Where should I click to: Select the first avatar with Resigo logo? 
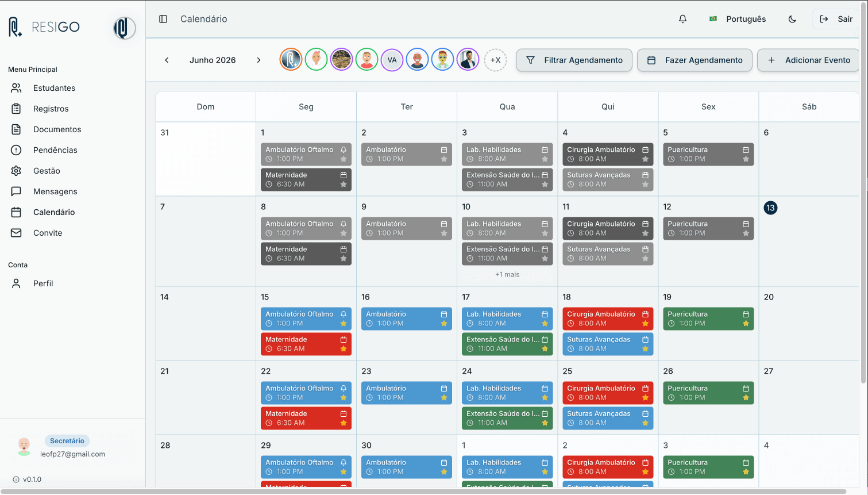[x=291, y=60]
